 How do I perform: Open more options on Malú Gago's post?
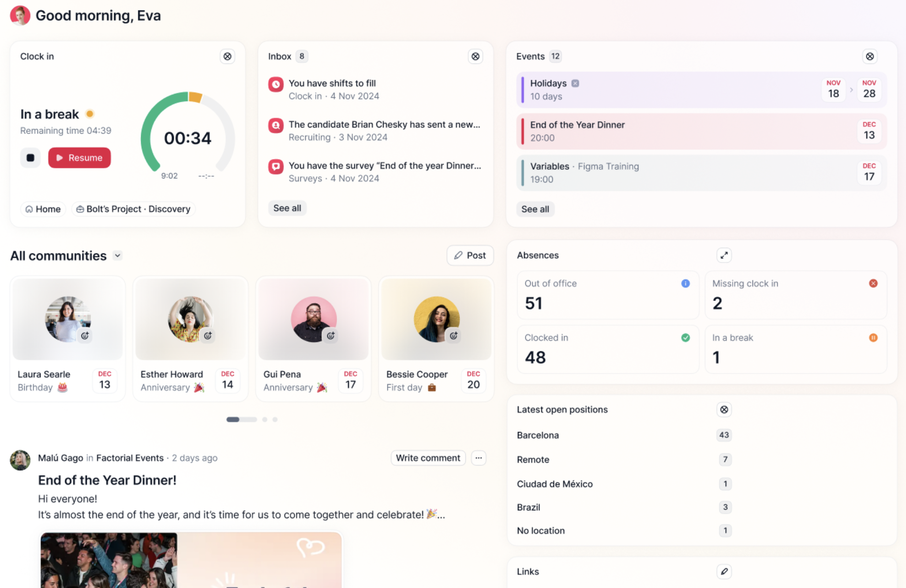[479, 458]
